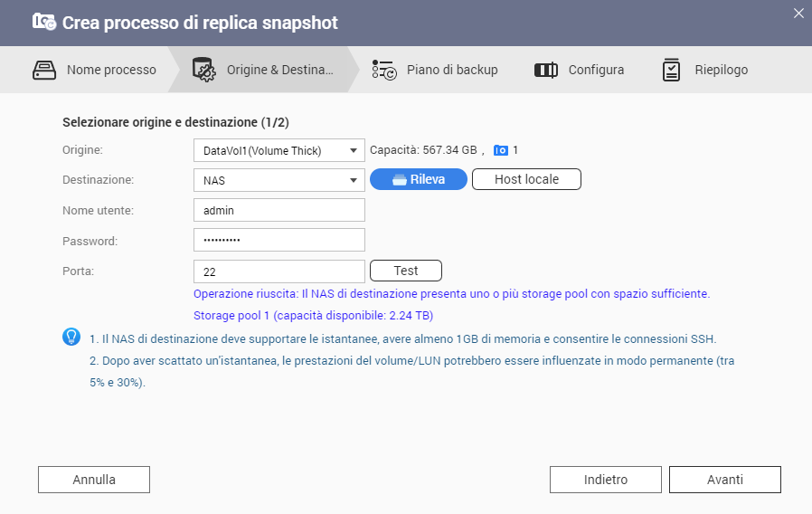Close the dialog with the X

coord(798,14)
